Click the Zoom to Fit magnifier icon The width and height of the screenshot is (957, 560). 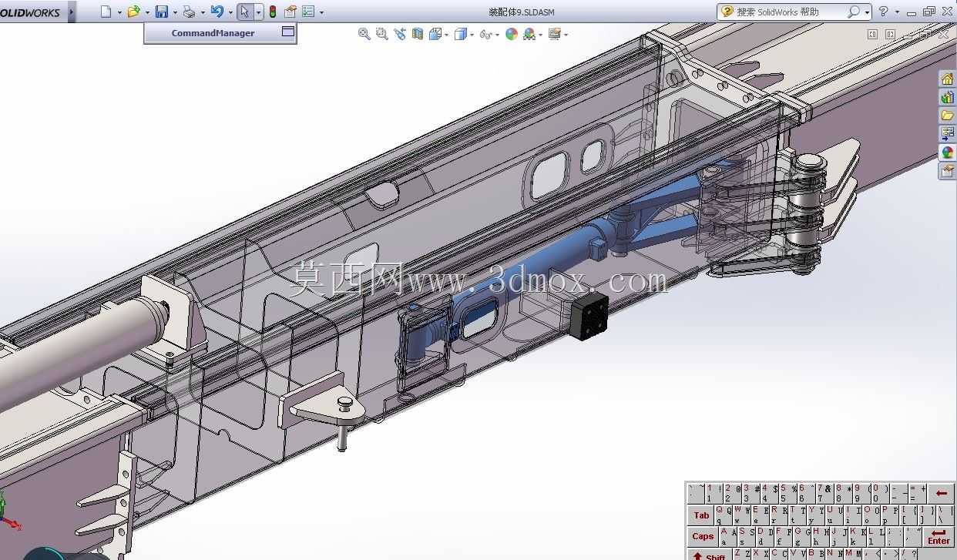pos(364,34)
